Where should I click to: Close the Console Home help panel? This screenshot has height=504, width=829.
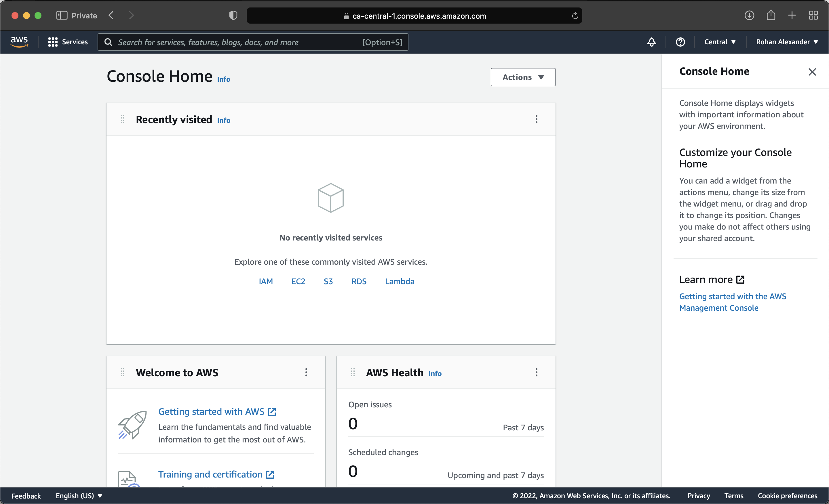click(812, 72)
